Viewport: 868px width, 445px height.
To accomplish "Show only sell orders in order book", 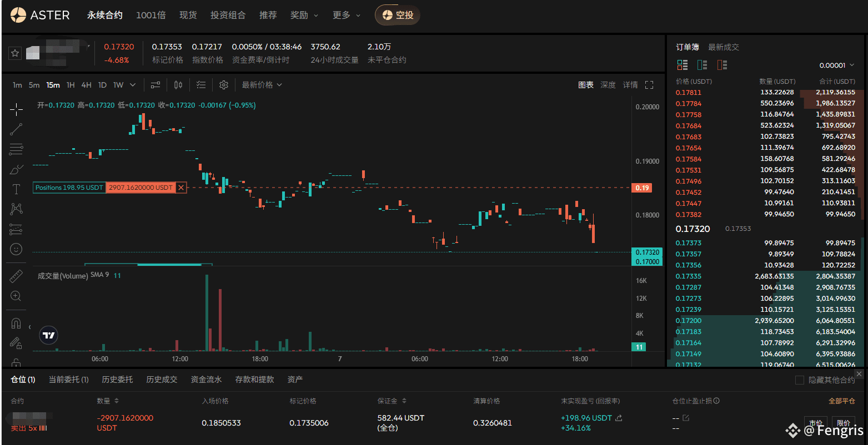I will click(722, 65).
